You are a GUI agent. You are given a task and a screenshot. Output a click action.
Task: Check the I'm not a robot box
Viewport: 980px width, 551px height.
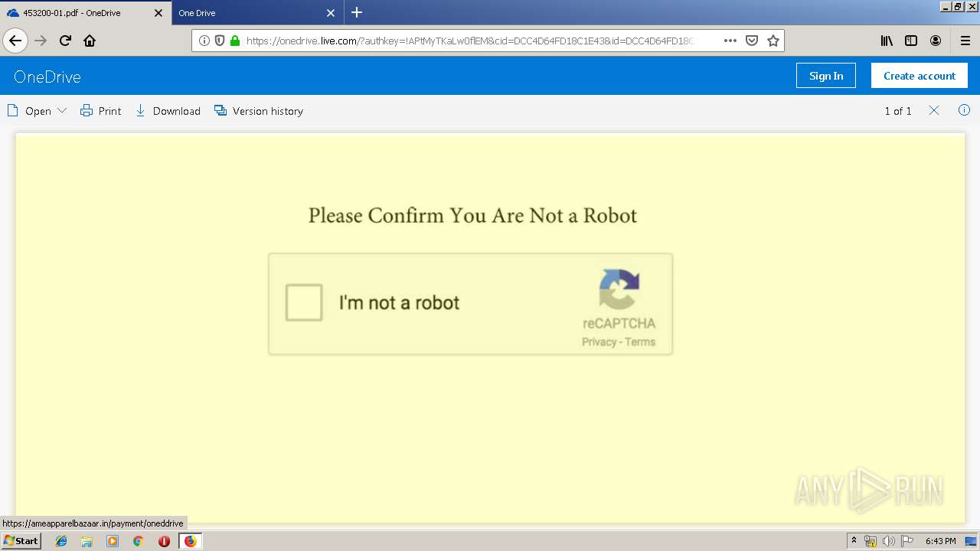point(304,302)
